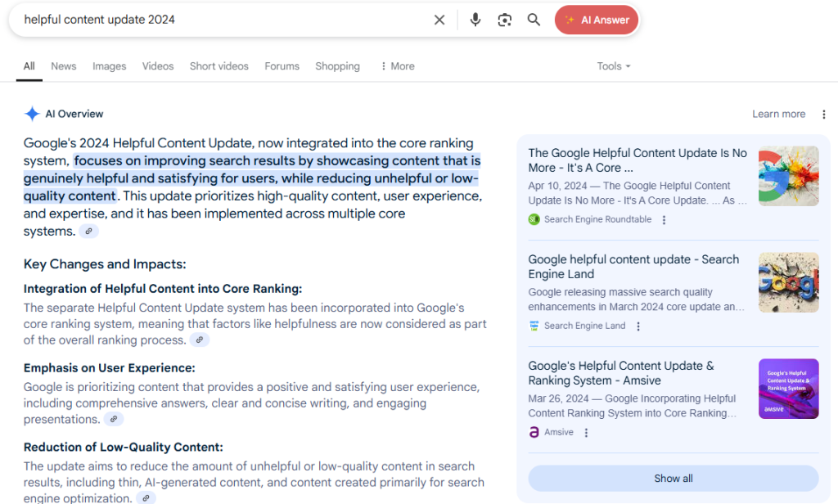Click the source link icon after 'presentations.'
This screenshot has height=504, width=838.
[x=113, y=419]
